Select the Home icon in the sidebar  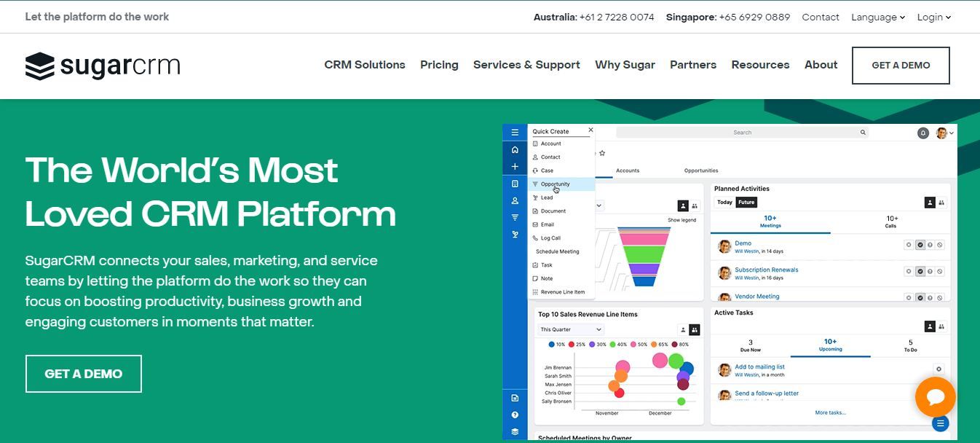pos(515,149)
